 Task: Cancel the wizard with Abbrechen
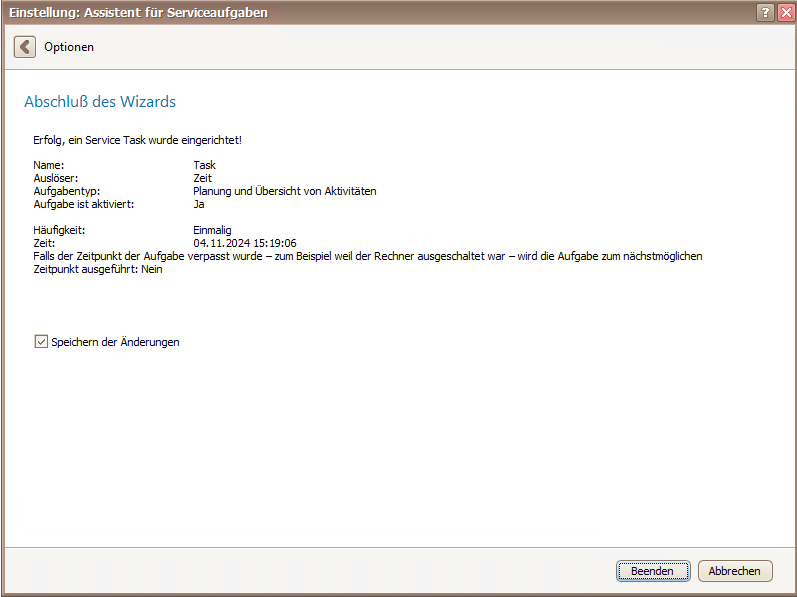(735, 571)
